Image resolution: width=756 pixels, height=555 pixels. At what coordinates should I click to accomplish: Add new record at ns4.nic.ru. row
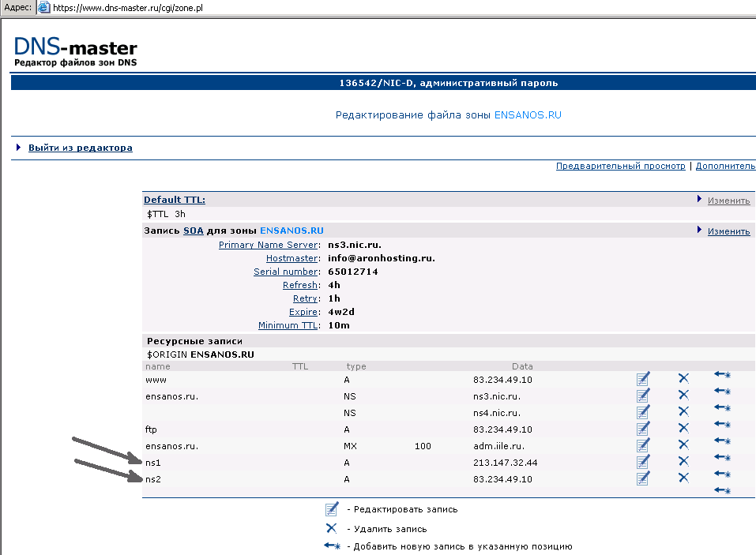(x=722, y=407)
